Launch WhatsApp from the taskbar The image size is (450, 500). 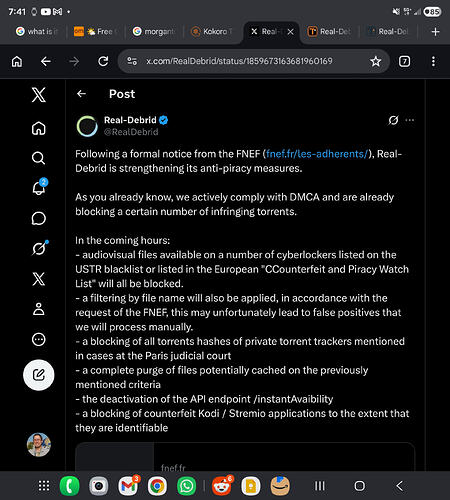click(x=187, y=486)
